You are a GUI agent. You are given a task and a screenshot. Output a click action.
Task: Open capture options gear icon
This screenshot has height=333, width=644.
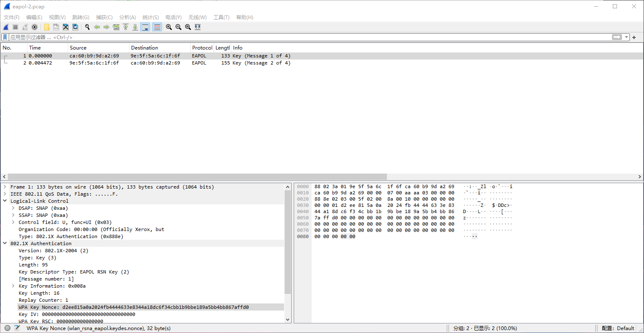click(35, 27)
